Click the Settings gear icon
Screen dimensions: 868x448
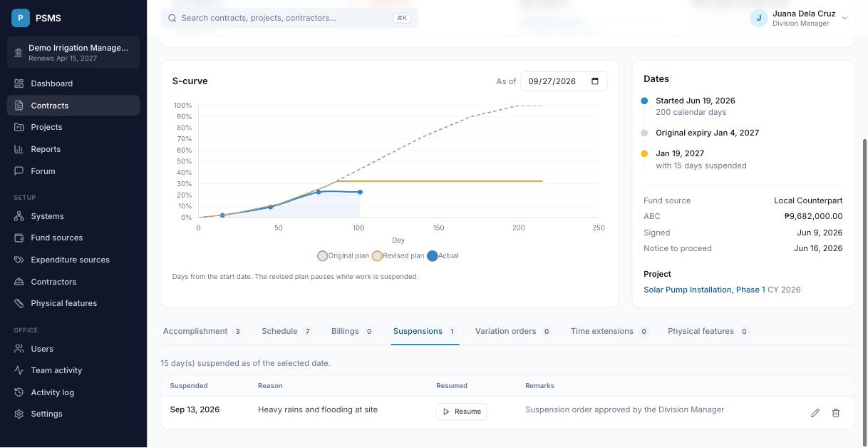(x=19, y=414)
